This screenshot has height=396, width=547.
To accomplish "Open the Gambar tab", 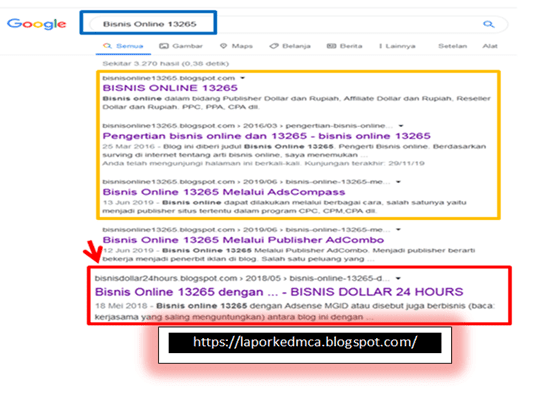I will [x=181, y=46].
